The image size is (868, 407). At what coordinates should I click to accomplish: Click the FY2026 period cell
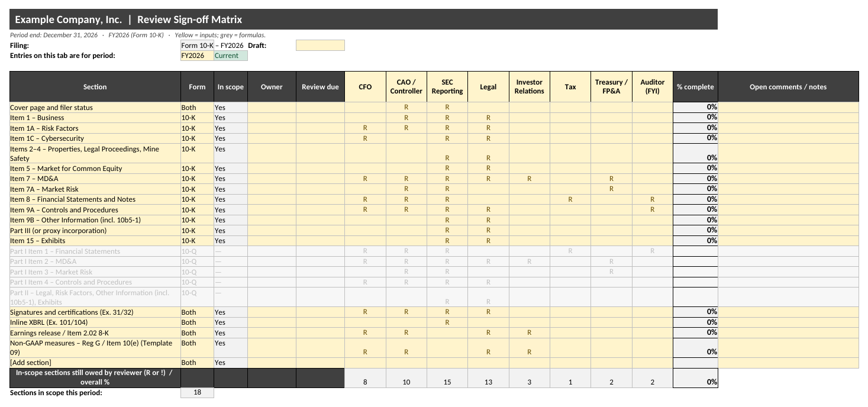[x=197, y=56]
